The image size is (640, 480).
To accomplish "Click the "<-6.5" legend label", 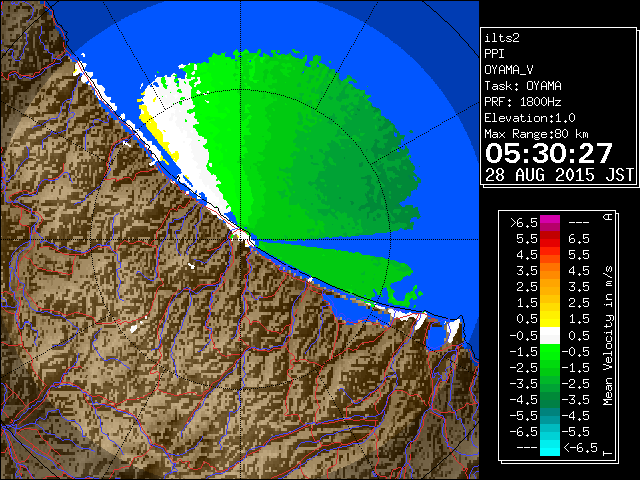I will click(580, 448).
